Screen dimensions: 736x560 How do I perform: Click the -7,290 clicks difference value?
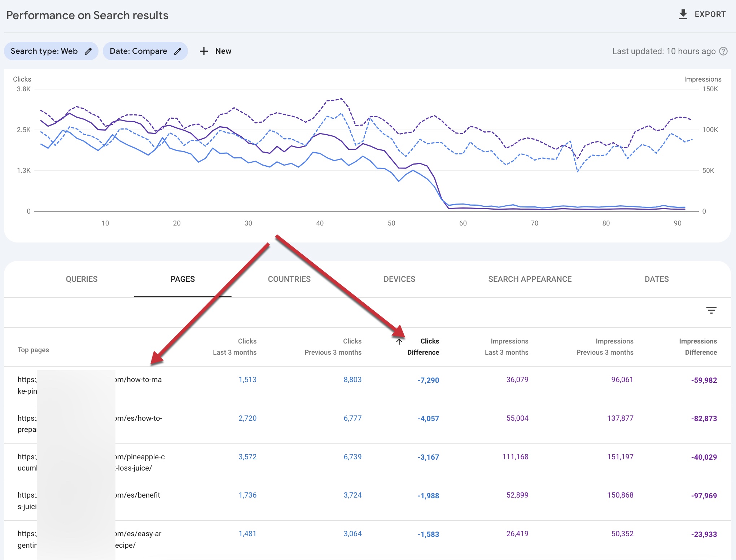coord(428,380)
